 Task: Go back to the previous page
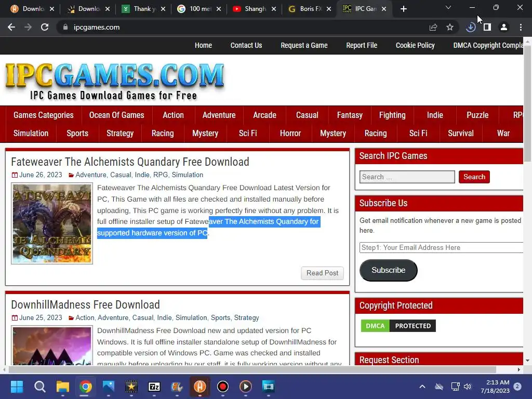coord(11,27)
